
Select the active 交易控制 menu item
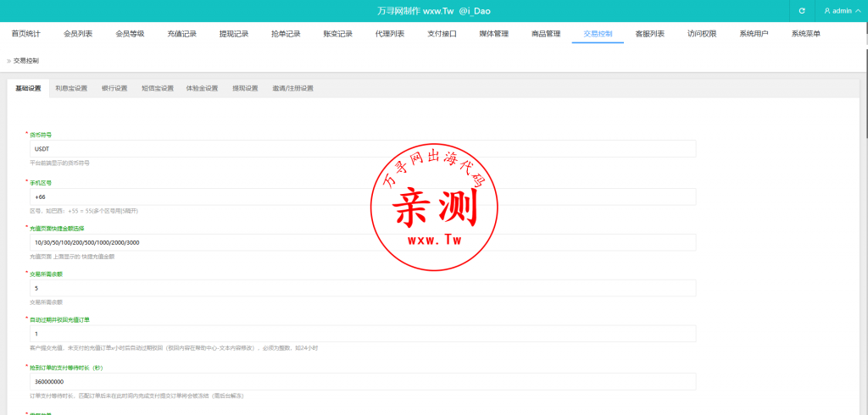click(598, 34)
